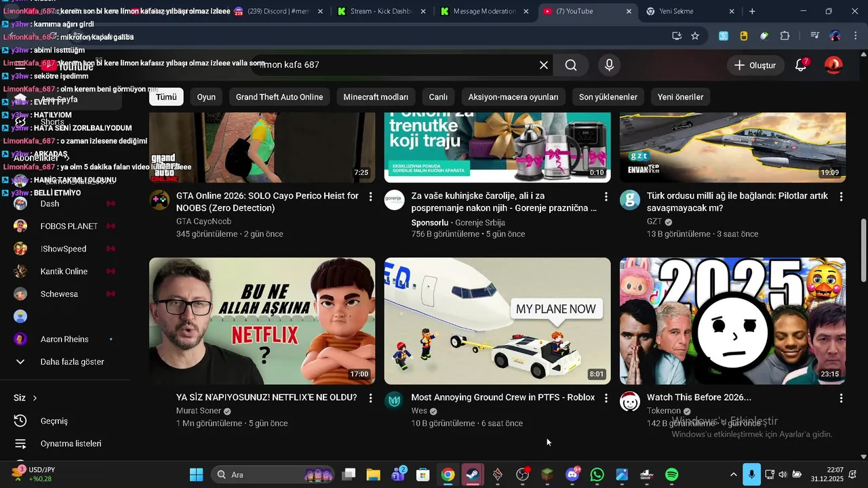Click the install app icon in address bar
The height and width of the screenshot is (488, 868).
pos(676,36)
